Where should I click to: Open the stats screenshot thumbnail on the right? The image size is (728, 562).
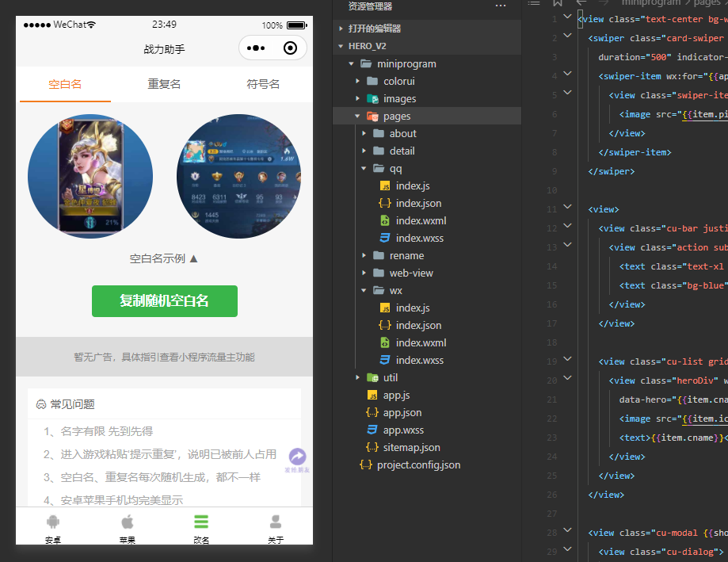click(238, 177)
